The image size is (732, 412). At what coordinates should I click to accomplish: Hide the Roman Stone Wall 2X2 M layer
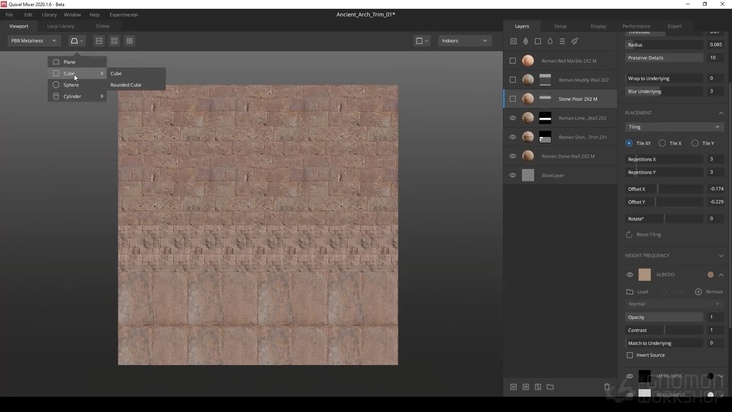[513, 156]
